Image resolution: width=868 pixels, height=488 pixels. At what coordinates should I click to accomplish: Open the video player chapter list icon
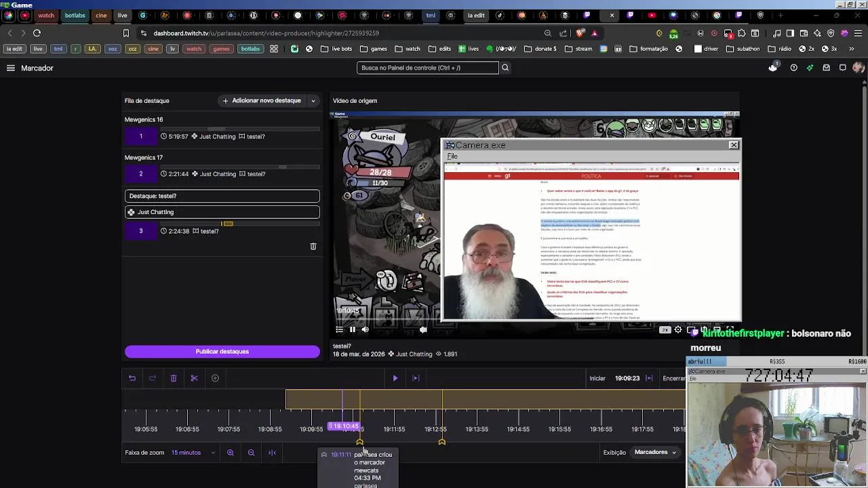coord(339,329)
